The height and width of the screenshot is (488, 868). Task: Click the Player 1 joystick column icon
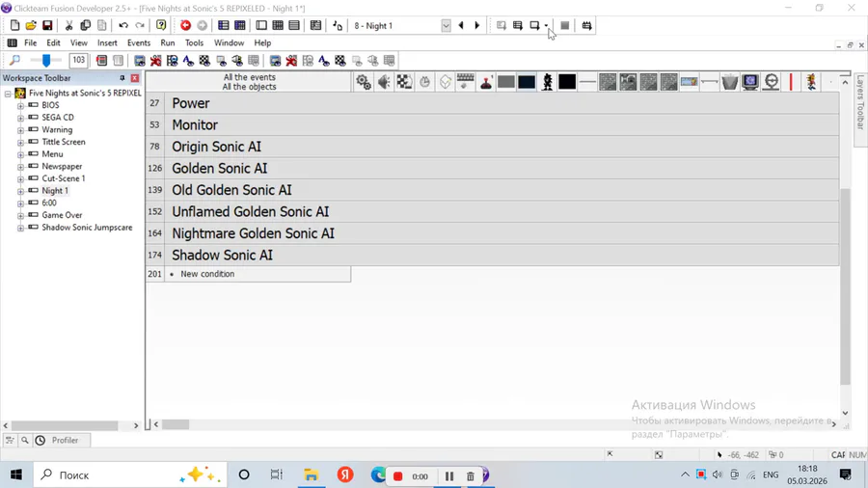[x=486, y=82]
